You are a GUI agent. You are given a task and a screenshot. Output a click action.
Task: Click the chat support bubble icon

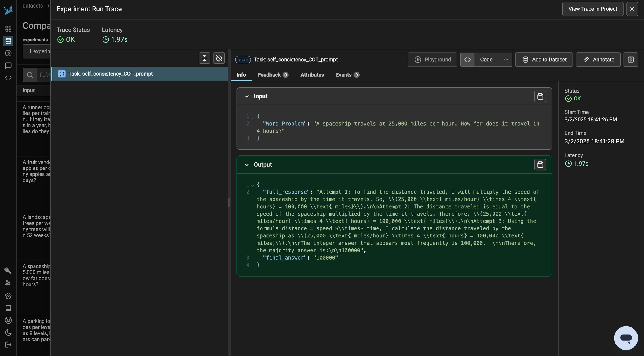coord(626,338)
